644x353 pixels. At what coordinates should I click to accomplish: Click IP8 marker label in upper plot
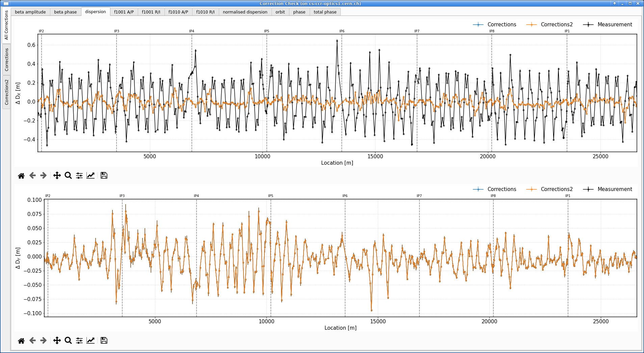pos(492,31)
